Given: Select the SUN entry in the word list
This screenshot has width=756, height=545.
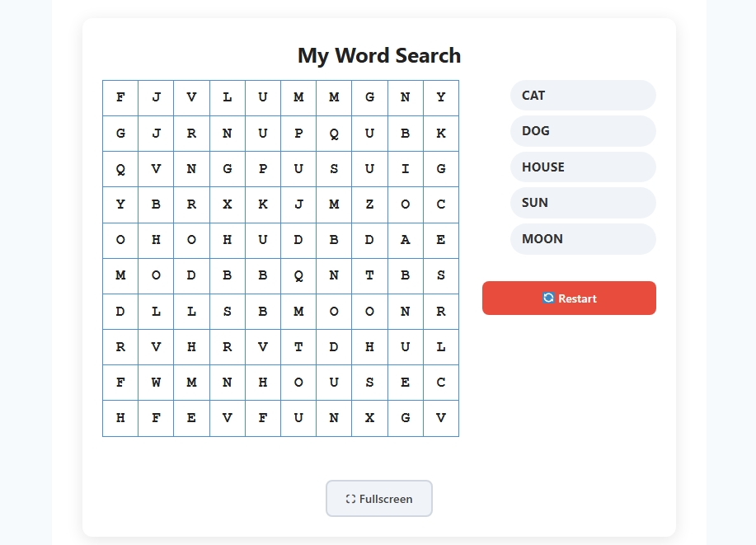Looking at the screenshot, I should tap(583, 203).
